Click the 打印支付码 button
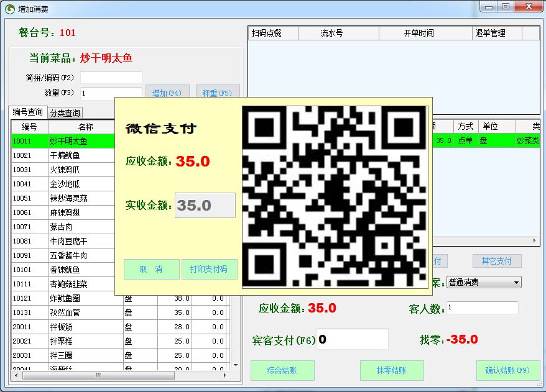The height and width of the screenshot is (392, 546). tap(210, 269)
